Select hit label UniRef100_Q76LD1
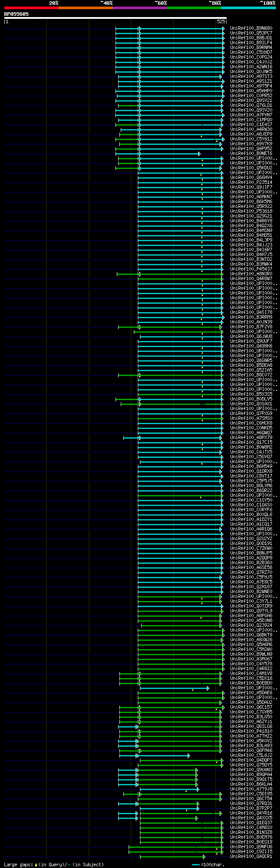 point(251,105)
